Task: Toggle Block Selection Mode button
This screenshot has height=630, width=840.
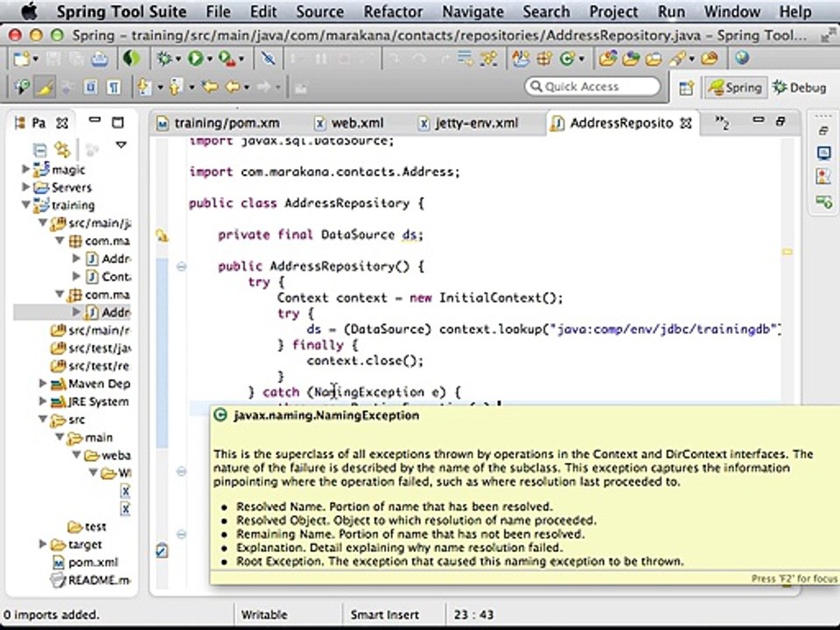Action: pos(90,87)
